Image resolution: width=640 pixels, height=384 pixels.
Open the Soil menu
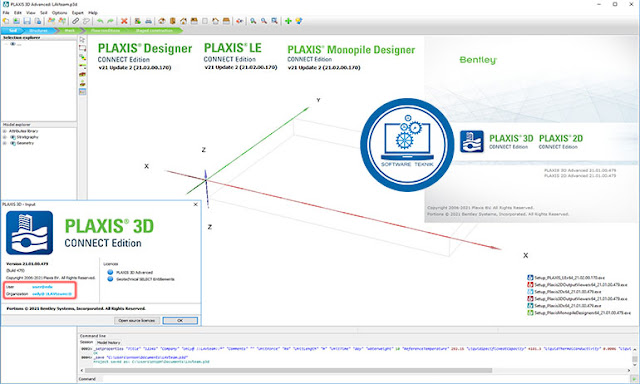[x=44, y=13]
